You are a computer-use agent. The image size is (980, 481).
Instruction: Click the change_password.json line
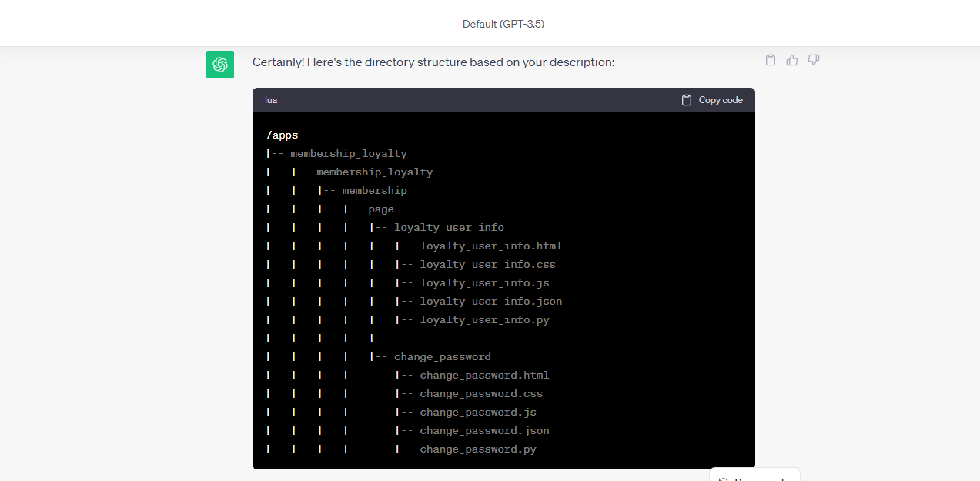485,431
